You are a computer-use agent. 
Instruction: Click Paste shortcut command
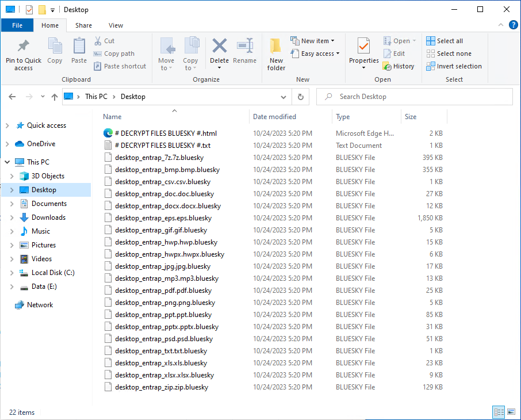coord(120,66)
